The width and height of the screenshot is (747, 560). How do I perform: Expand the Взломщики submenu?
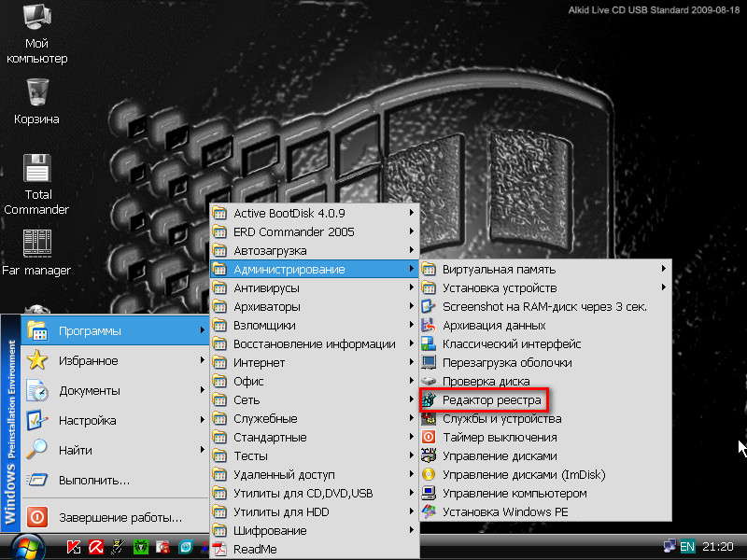[x=315, y=325]
